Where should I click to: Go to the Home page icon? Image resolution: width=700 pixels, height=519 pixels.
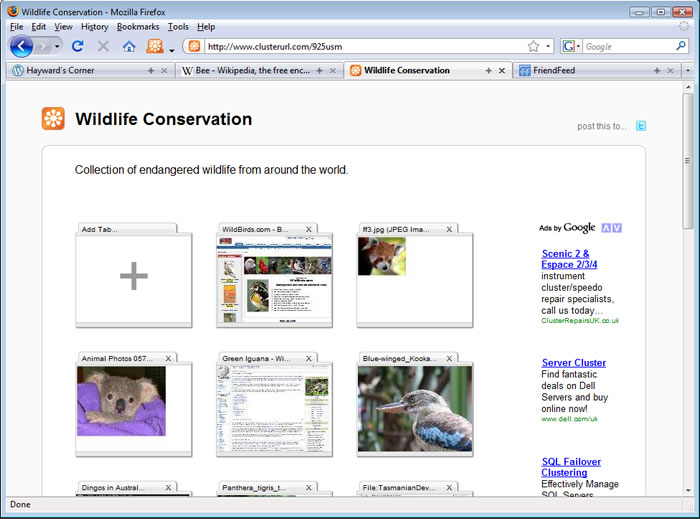point(129,46)
